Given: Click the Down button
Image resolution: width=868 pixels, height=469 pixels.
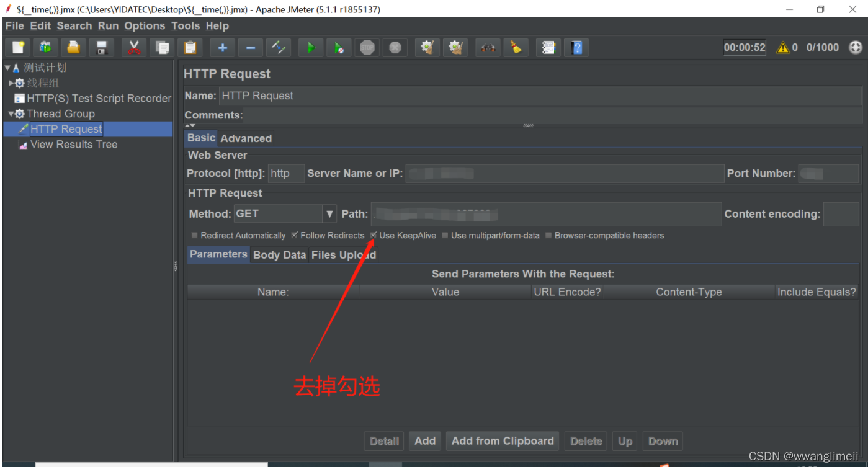Looking at the screenshot, I should (x=663, y=441).
